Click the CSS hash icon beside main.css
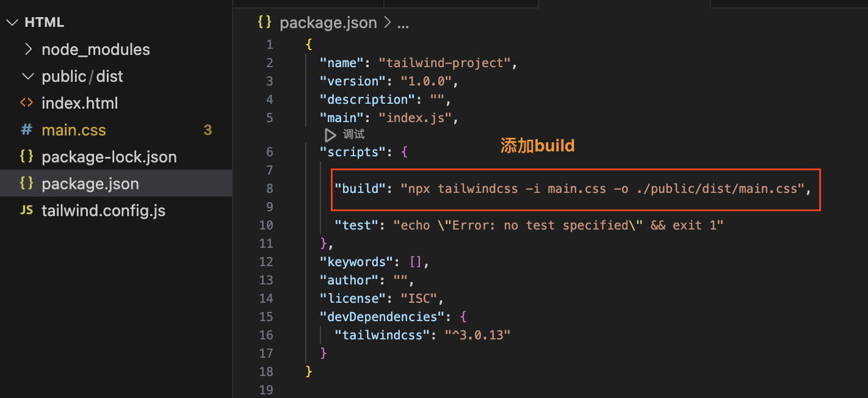Screen dimensions: 868x398 coord(26,130)
